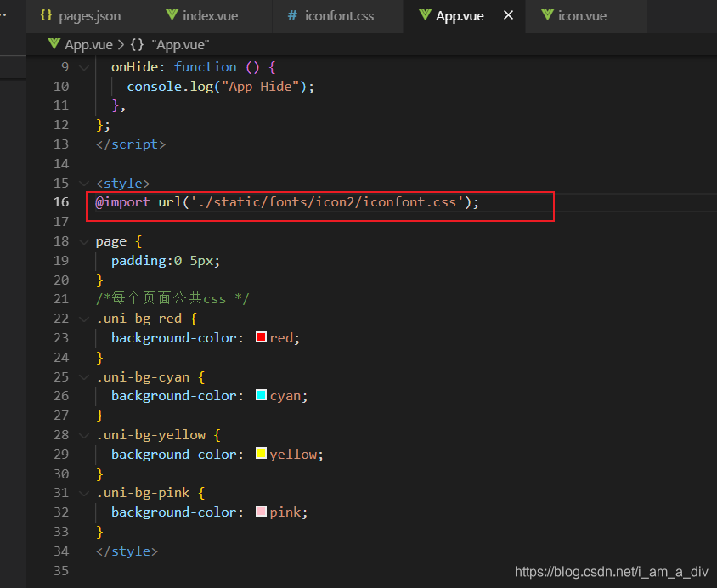Click the .uni-bg-pink selector
The image size is (717, 588).
(x=143, y=493)
